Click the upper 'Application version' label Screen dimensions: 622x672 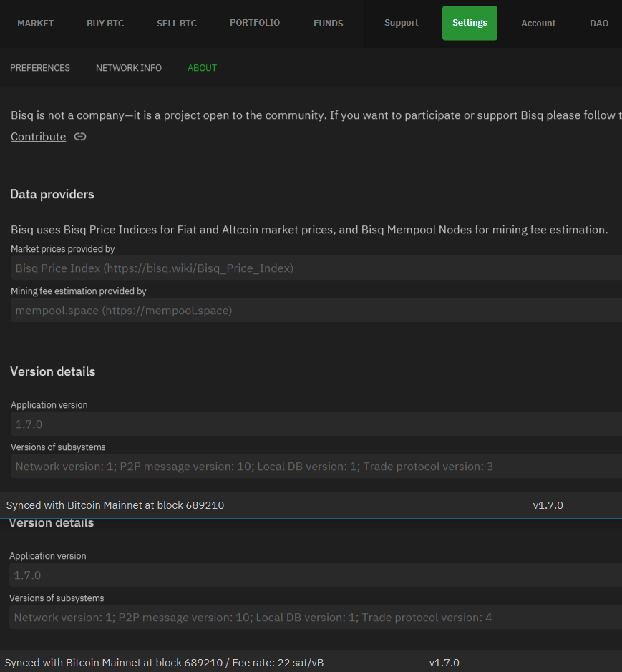click(49, 405)
